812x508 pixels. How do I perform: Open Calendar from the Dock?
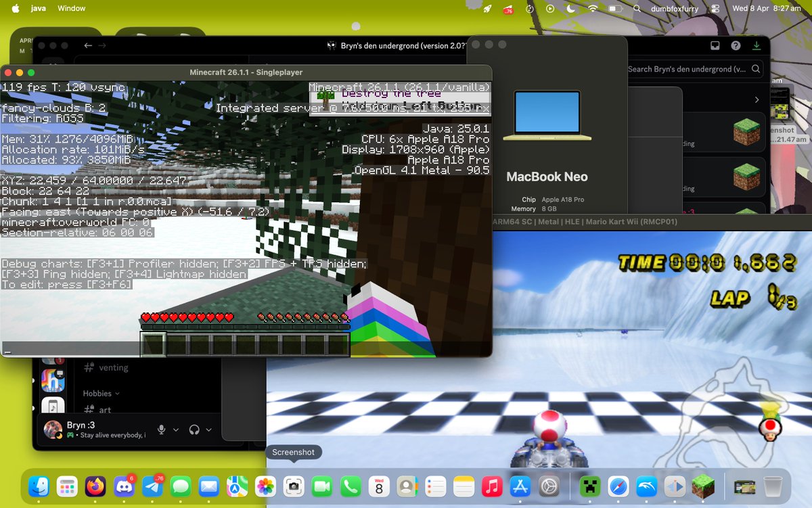(379, 486)
